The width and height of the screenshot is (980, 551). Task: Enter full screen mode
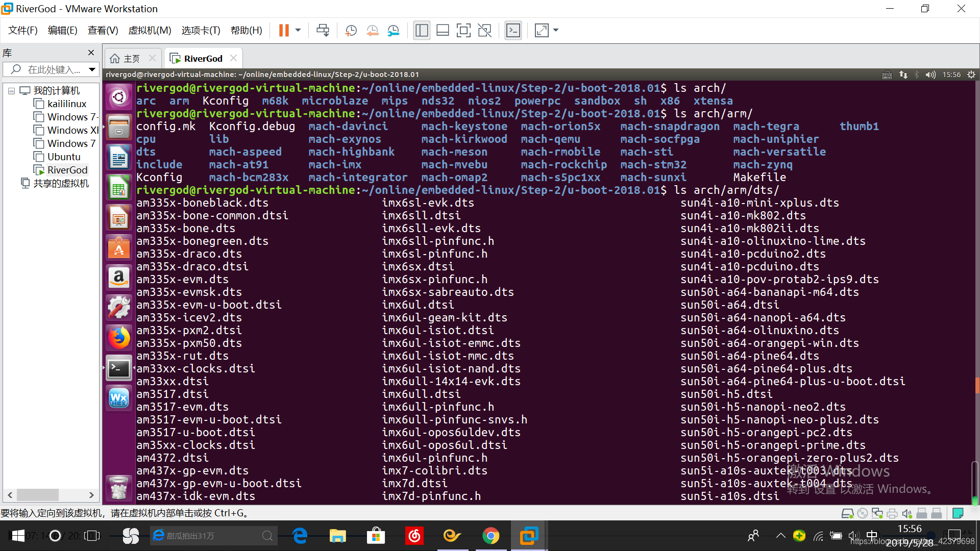pos(463,31)
